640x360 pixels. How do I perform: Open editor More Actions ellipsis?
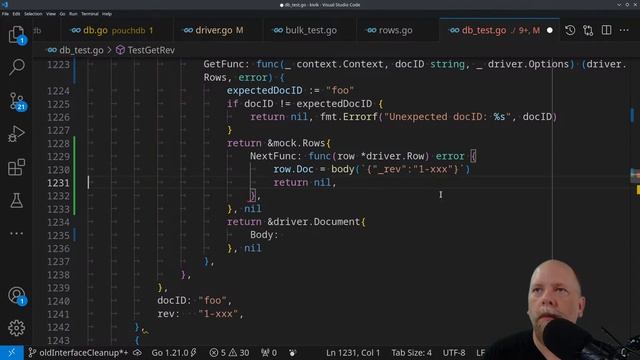(x=624, y=30)
